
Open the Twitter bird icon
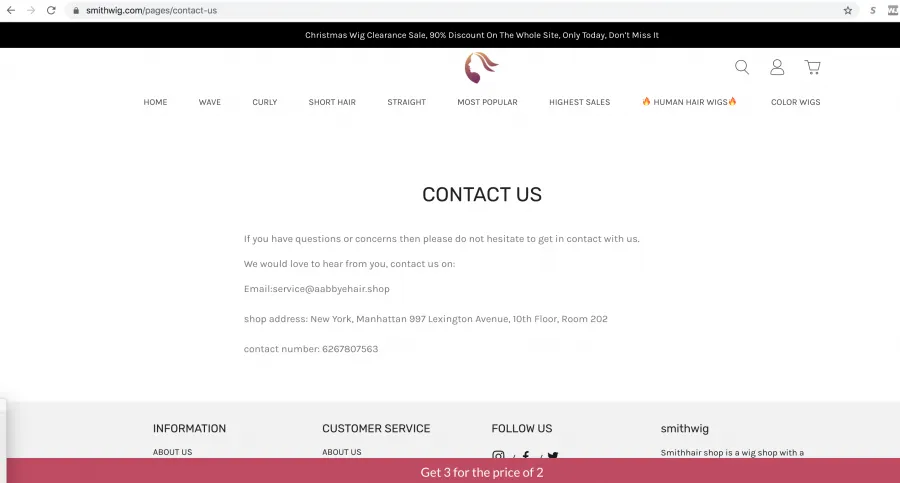[x=553, y=455]
